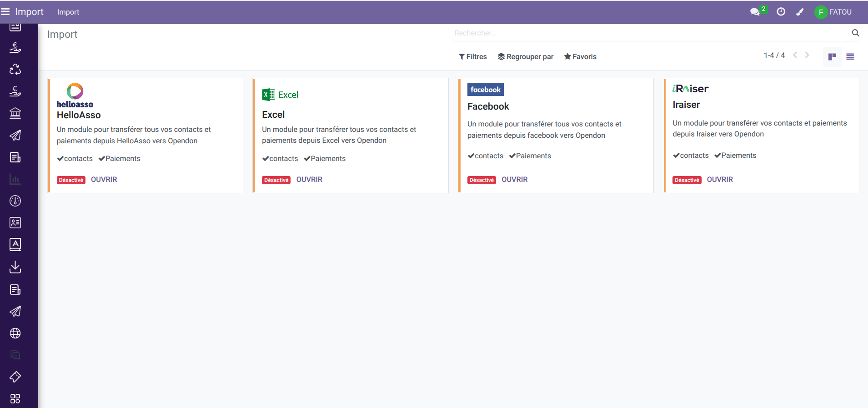Click the Désactivé badge on Facebook card
The width and height of the screenshot is (868, 408).
[482, 180]
